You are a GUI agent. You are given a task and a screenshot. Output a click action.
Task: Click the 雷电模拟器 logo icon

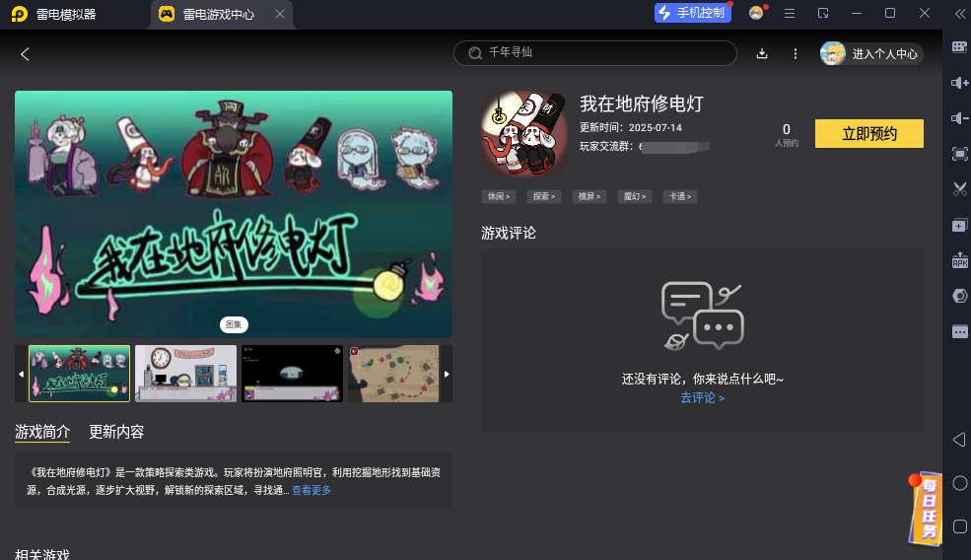click(19, 14)
